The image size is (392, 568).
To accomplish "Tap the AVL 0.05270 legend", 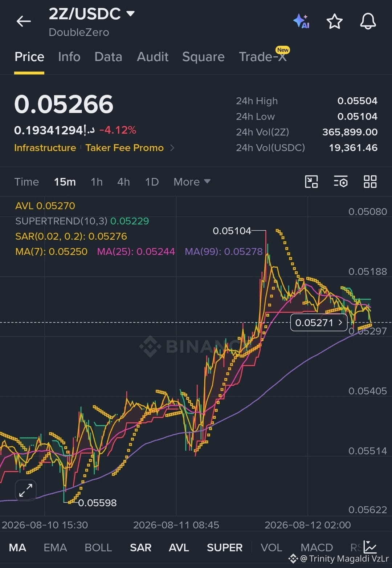I will point(45,206).
